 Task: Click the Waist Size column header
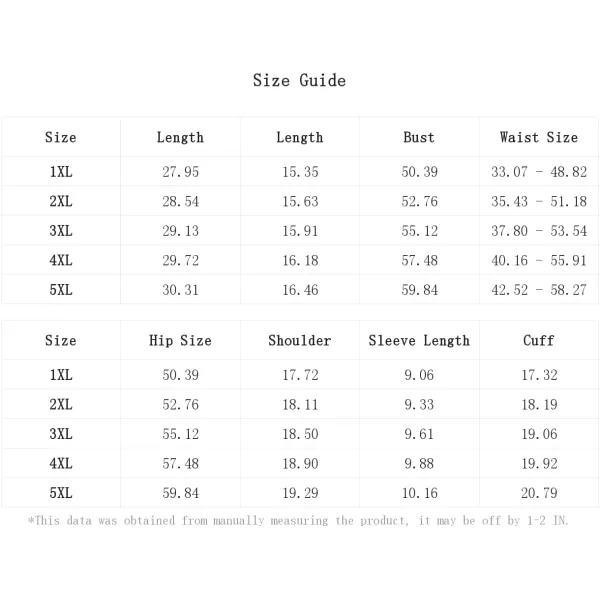tap(539, 137)
